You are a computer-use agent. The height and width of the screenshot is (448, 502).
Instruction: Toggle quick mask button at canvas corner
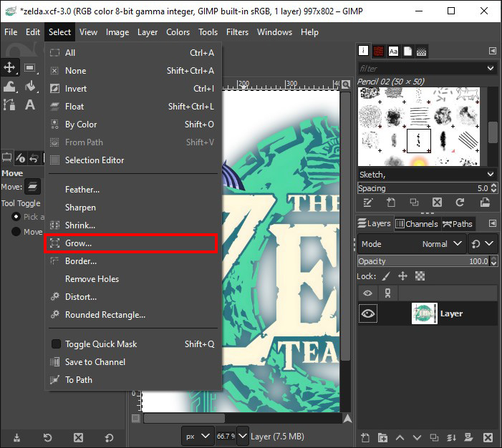point(136,418)
